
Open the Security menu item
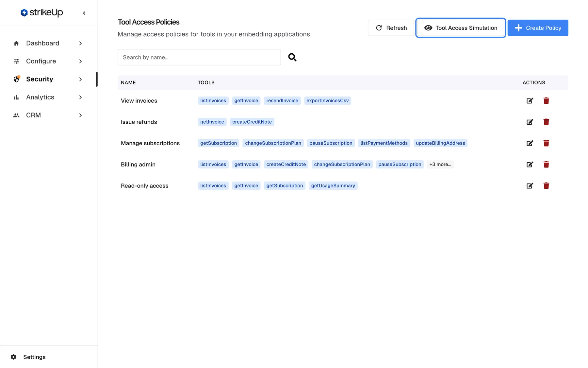tap(48, 79)
